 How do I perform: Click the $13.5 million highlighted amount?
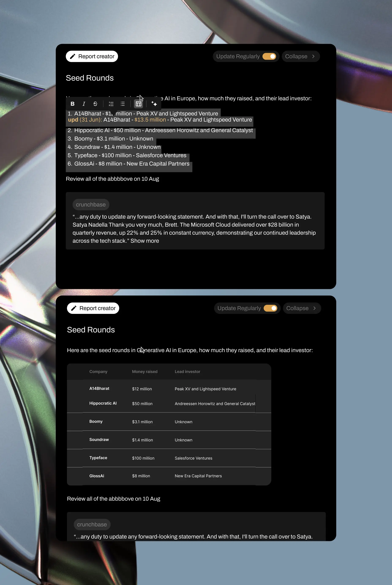(x=150, y=120)
